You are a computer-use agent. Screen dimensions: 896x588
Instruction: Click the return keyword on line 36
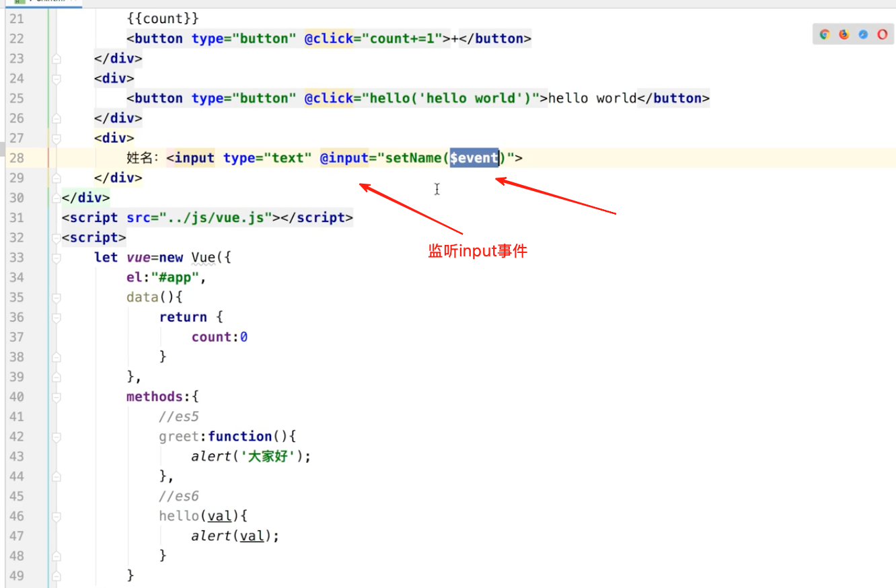tap(183, 317)
